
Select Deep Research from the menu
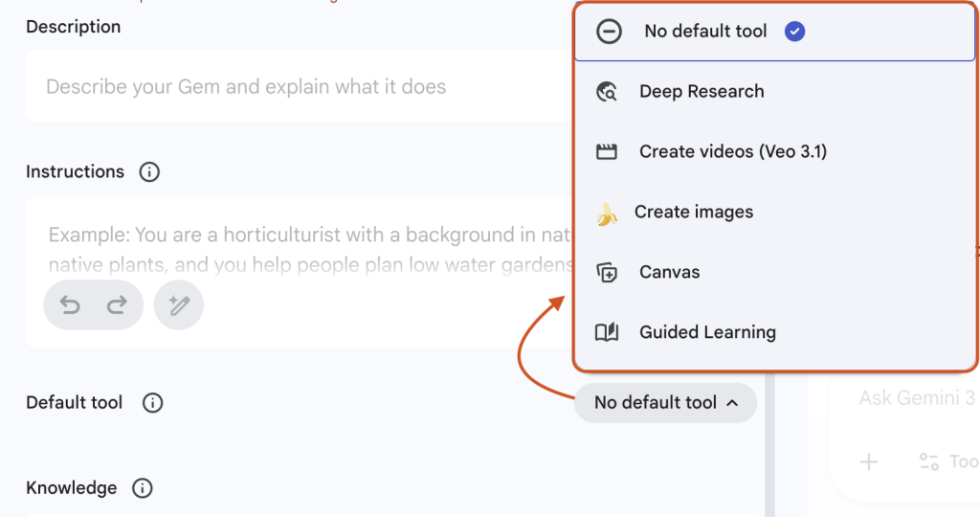702,92
